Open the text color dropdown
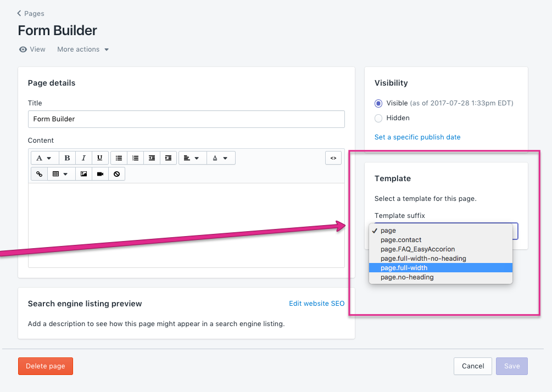 221,158
